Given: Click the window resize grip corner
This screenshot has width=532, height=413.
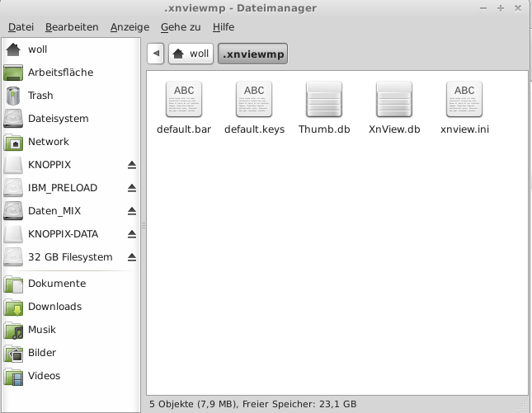Looking at the screenshot, I should [x=523, y=406].
